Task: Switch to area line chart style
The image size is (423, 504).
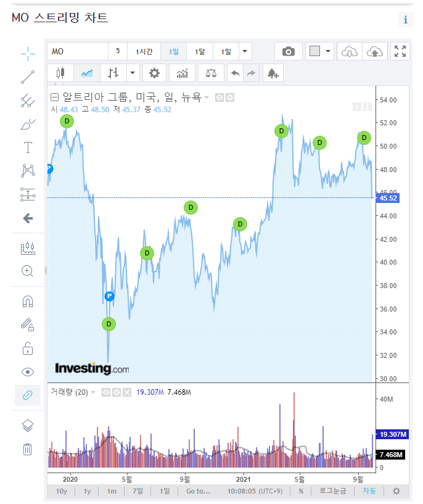Action: pos(87,73)
